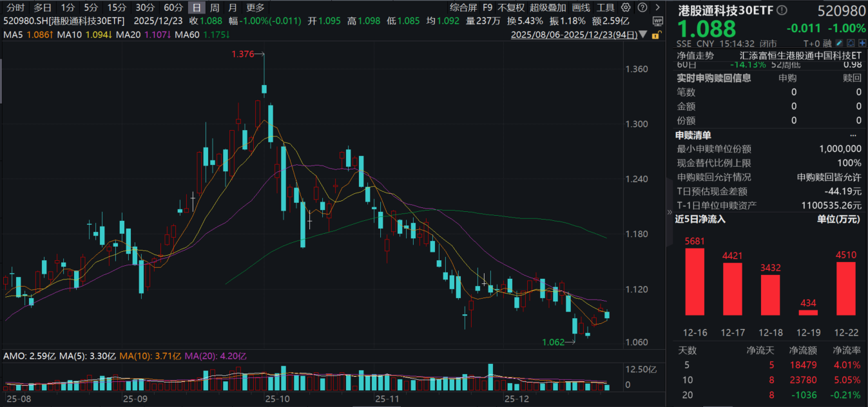Click the orange padlock icon
The image size is (868, 407).
tap(656, 35)
